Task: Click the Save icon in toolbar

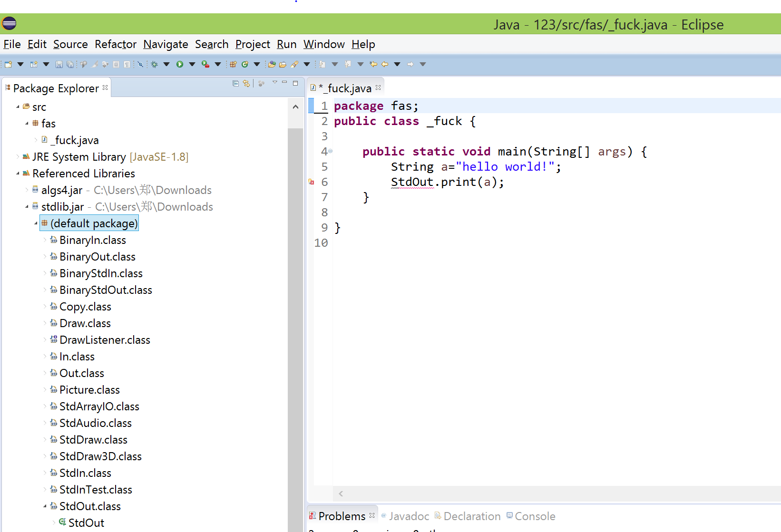Action: coord(59,64)
